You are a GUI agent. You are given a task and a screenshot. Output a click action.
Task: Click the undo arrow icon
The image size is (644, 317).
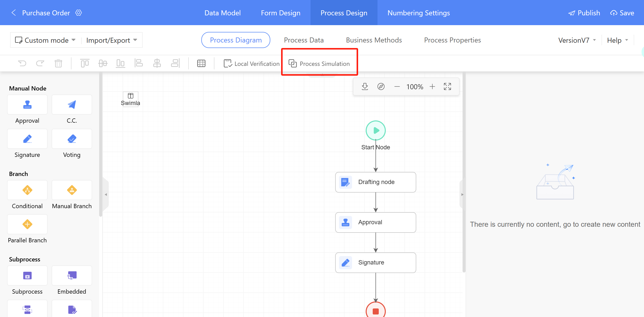(x=22, y=63)
